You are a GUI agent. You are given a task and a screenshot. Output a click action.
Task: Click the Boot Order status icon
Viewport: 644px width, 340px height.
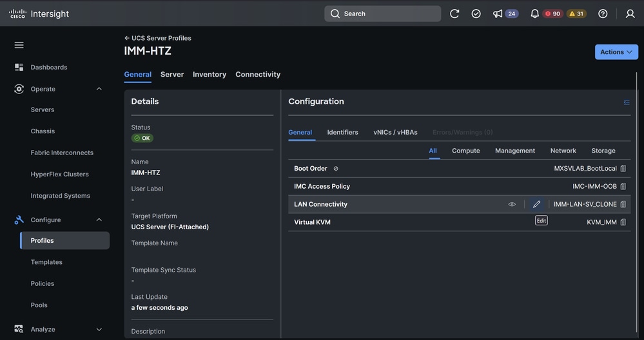[x=336, y=169]
